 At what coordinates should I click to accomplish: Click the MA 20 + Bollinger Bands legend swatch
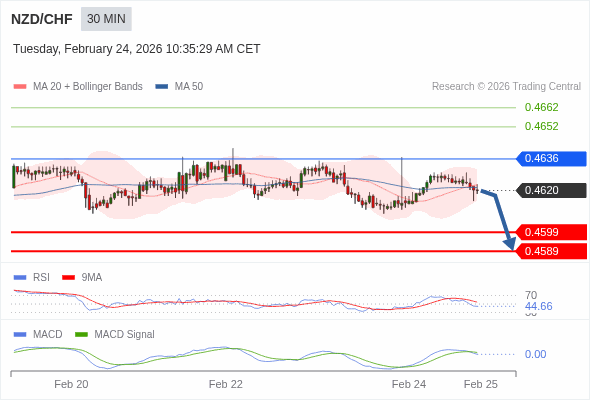(20, 87)
